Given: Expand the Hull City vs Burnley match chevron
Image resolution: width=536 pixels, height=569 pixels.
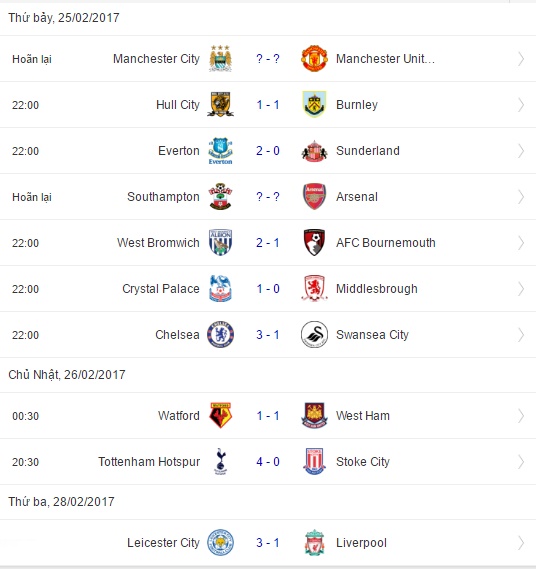Looking at the screenshot, I should click(521, 105).
